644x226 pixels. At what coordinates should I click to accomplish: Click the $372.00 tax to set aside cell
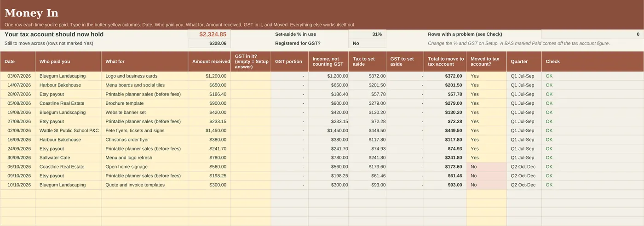pos(367,76)
